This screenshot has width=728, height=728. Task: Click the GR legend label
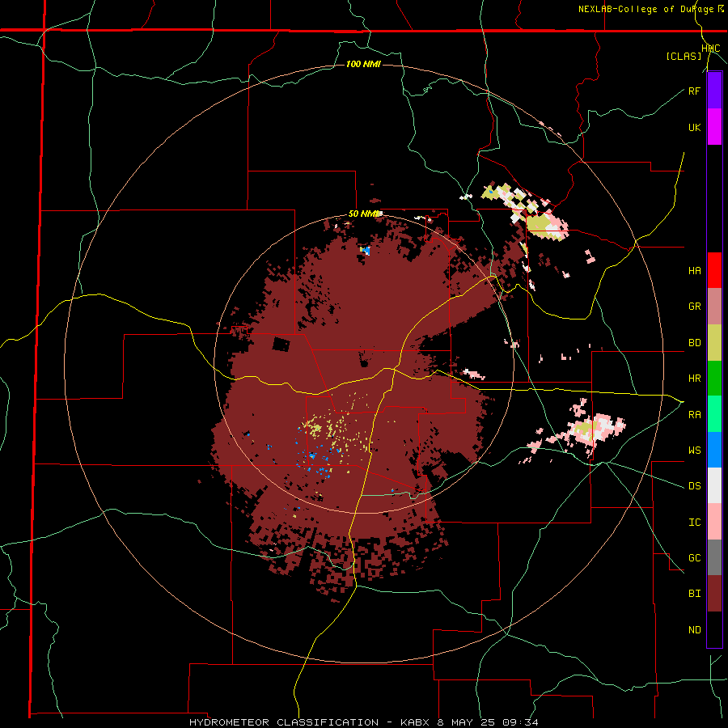[x=695, y=307]
